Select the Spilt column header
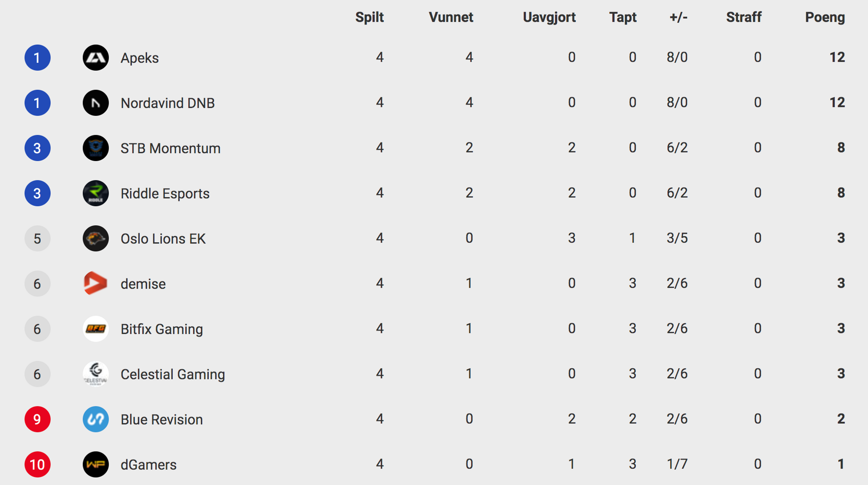Viewport: 868px width, 485px height. coord(369,17)
